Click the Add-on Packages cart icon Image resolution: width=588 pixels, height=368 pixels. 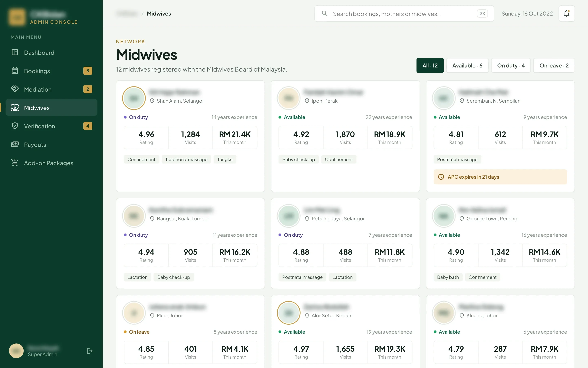pyautogui.click(x=15, y=163)
